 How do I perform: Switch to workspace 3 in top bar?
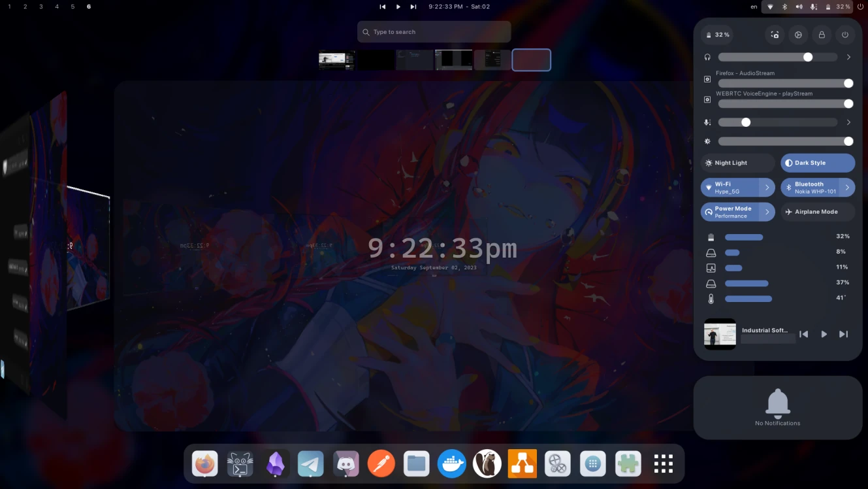[x=40, y=7]
